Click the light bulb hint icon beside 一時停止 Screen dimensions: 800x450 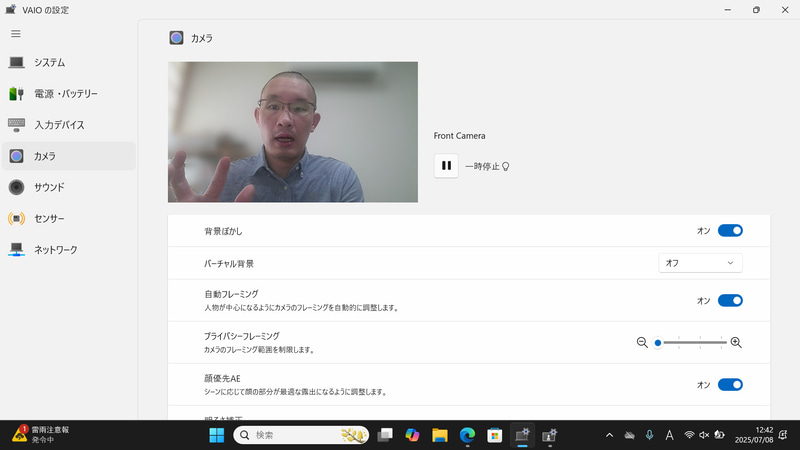[x=506, y=166]
